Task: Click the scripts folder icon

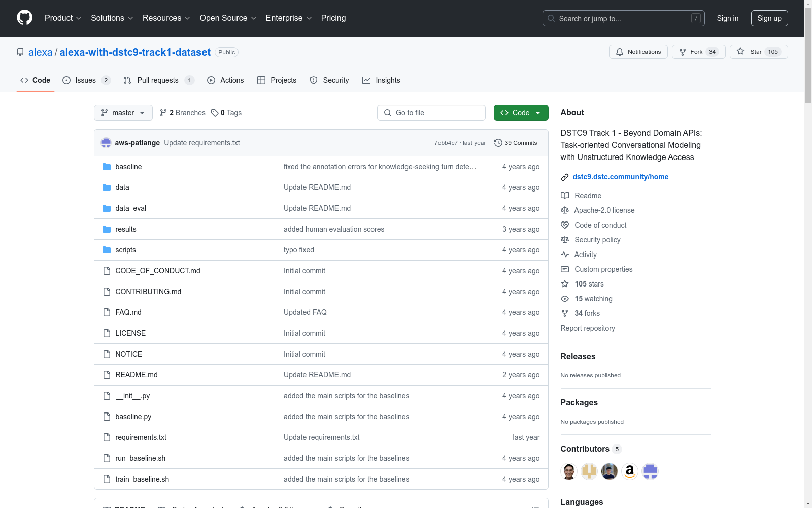Action: tap(107, 250)
